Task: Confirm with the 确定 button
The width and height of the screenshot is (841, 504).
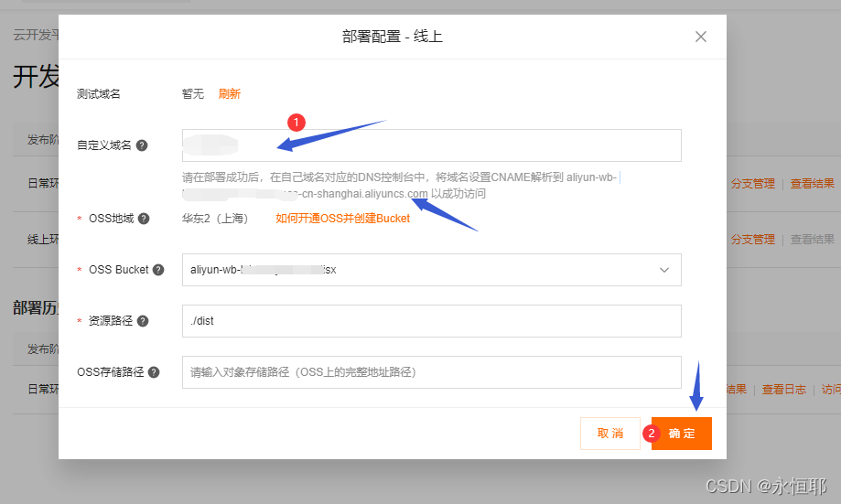Action: click(x=682, y=434)
